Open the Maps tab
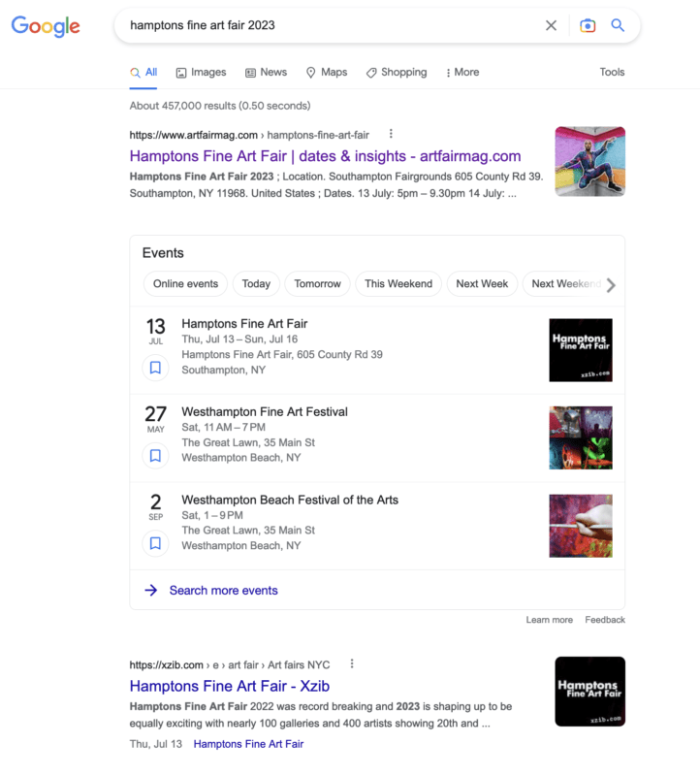Viewport: 700px width, 776px height. pyautogui.click(x=327, y=72)
